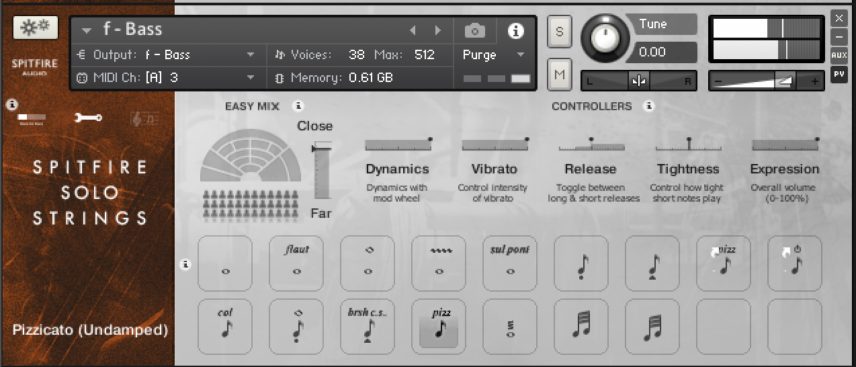Open the snapshot camera view
This screenshot has width=856, height=367.
point(475,31)
